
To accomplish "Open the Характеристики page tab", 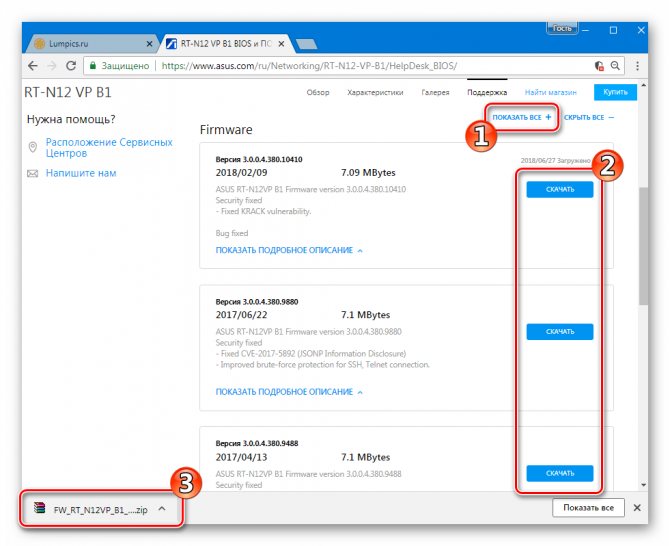I will pyautogui.click(x=375, y=92).
